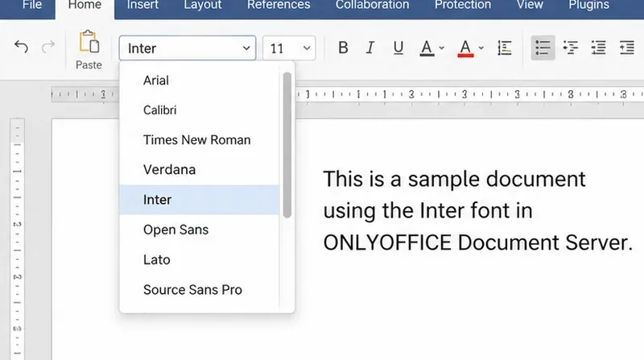
Task: Toggle the highlighted bullet list button
Action: (543, 48)
